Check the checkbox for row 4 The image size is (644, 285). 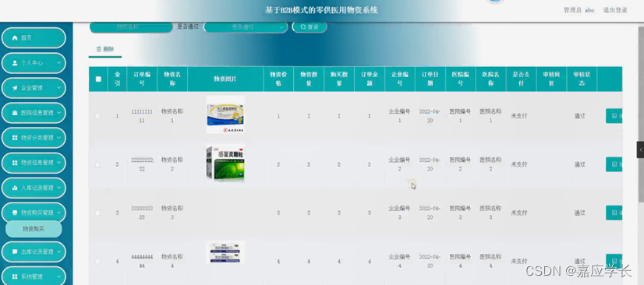pos(97,261)
